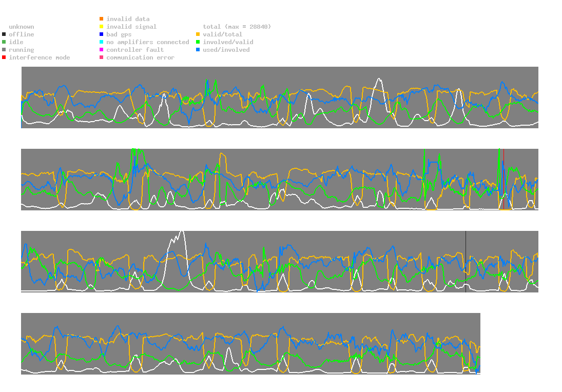Click the green idle legend swatch

point(4,42)
